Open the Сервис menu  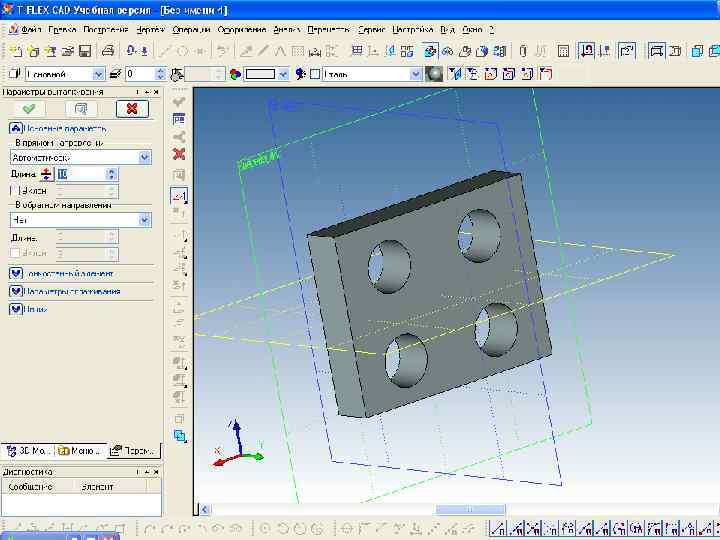[371, 30]
